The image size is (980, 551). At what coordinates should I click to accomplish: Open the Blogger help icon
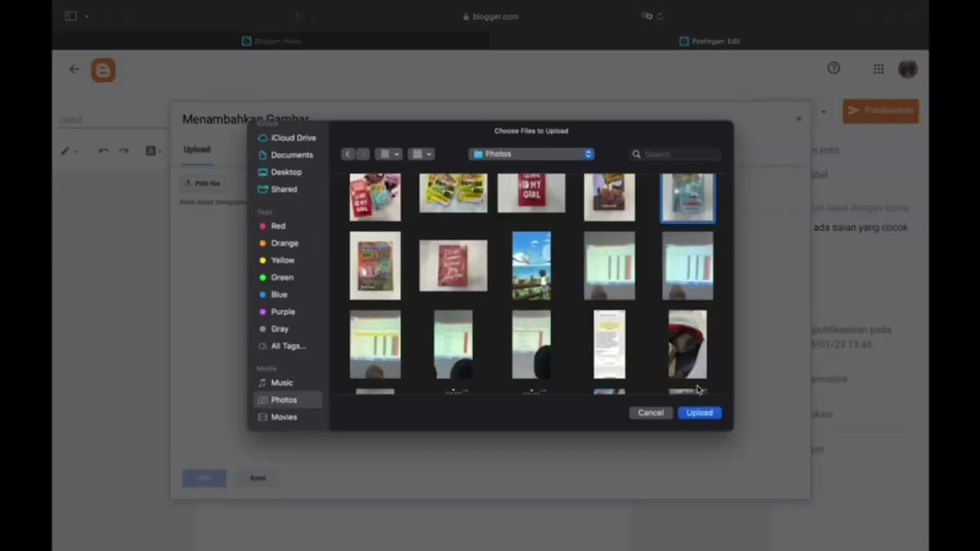(834, 68)
